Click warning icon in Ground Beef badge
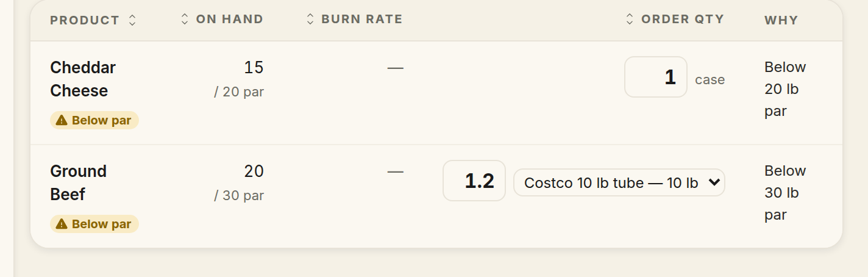 coord(62,225)
